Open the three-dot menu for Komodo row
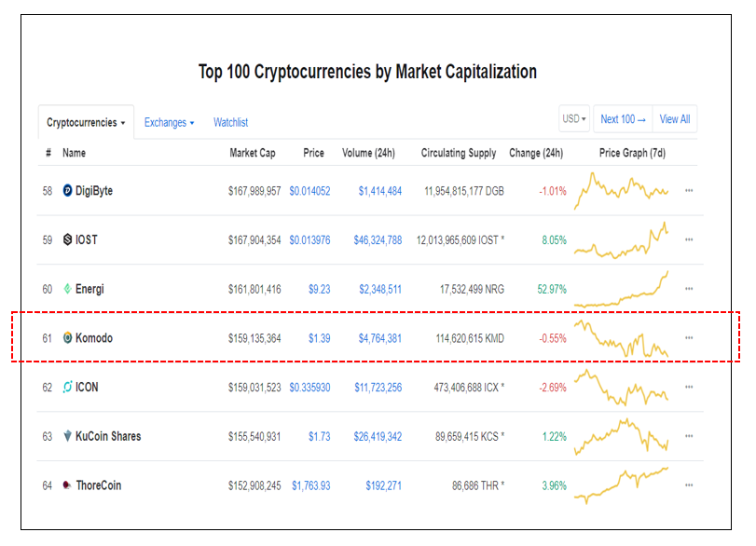This screenshot has height=546, width=756. pos(689,338)
